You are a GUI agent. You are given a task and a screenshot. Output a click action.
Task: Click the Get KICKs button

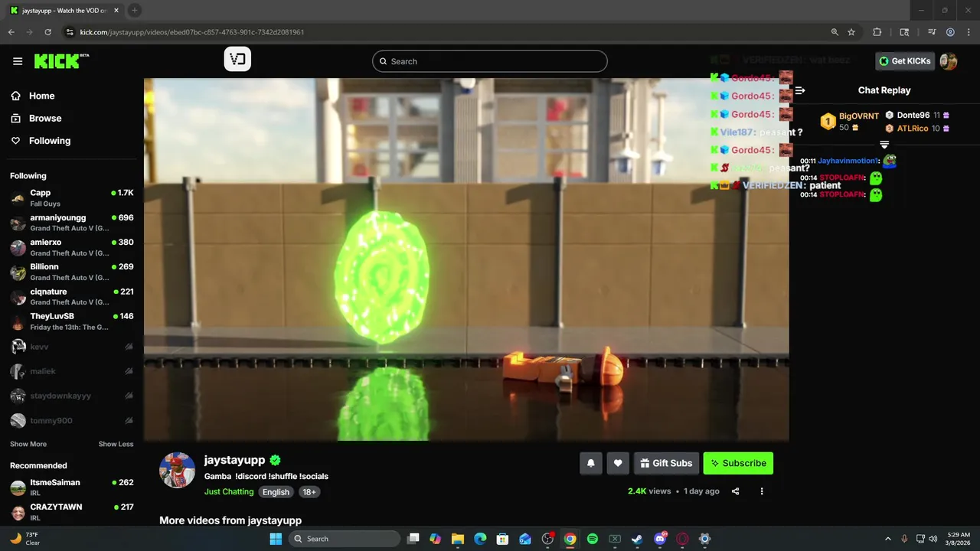pos(905,61)
